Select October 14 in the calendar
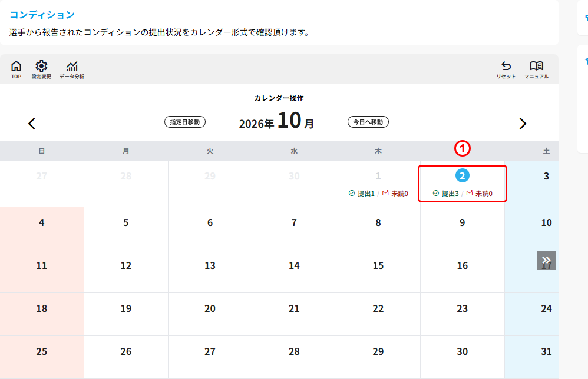The image size is (588, 379). pos(294,265)
